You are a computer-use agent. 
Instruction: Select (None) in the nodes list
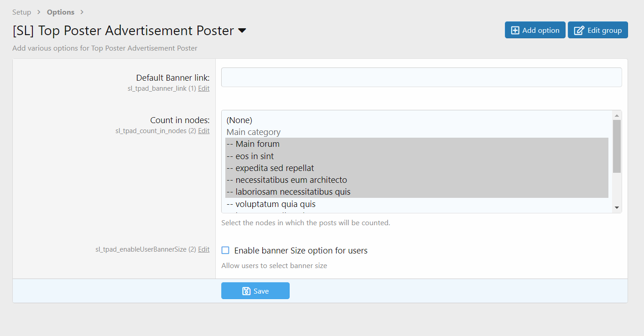(239, 120)
